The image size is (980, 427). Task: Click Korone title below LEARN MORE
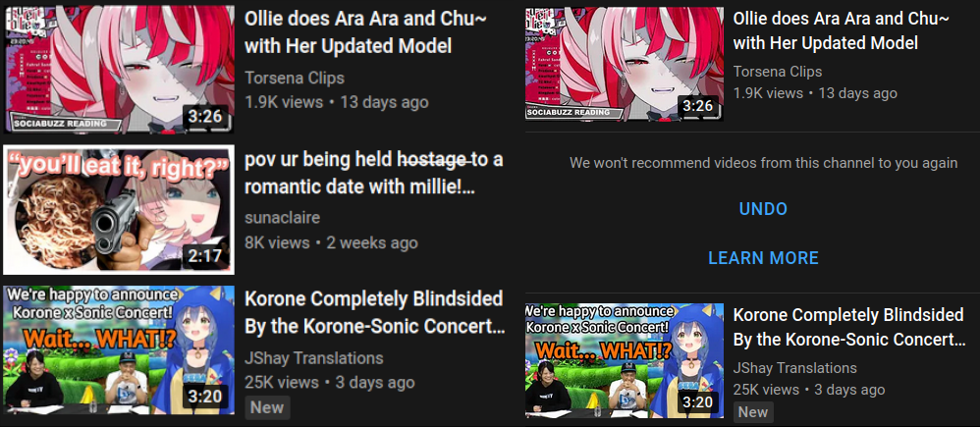point(849,327)
